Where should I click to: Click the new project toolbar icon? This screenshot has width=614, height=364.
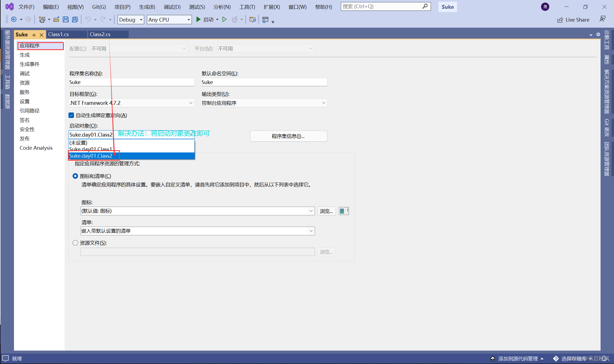pos(42,19)
